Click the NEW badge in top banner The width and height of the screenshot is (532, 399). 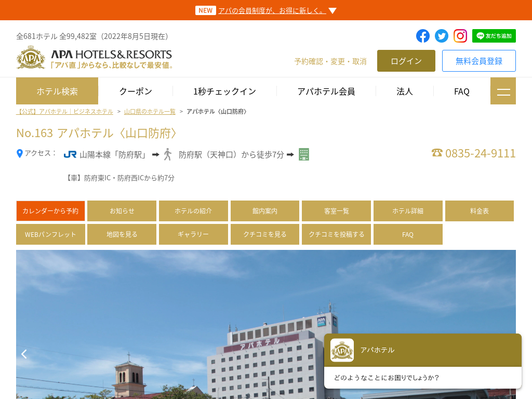[206, 10]
